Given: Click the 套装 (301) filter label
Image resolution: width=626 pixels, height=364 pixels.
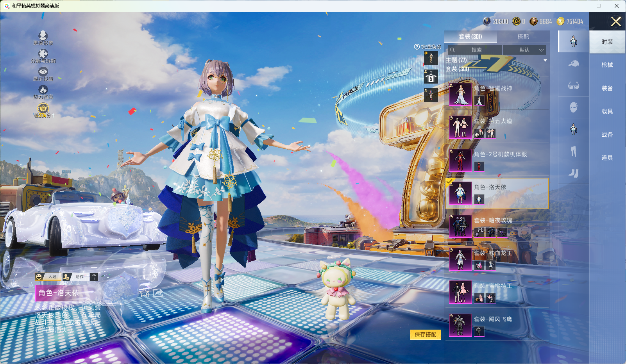Looking at the screenshot, I should pos(458,69).
